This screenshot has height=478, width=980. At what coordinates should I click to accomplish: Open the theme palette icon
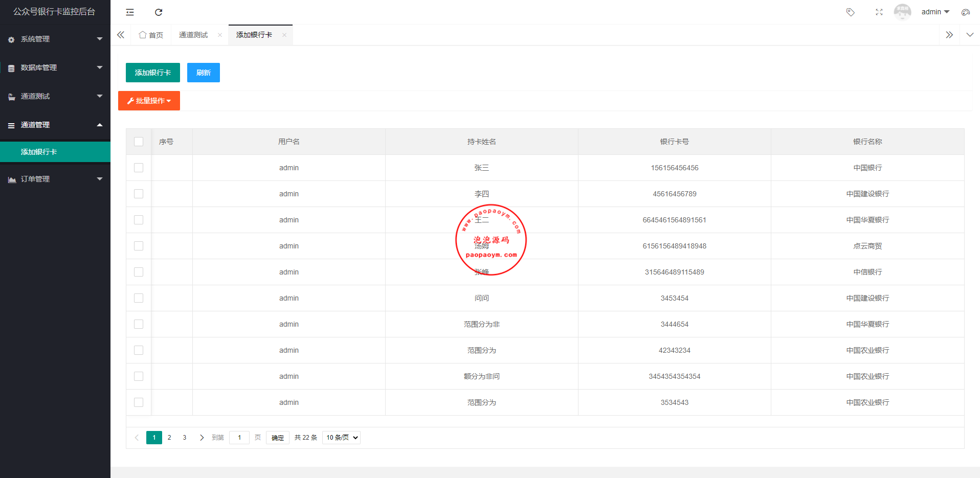[965, 12]
